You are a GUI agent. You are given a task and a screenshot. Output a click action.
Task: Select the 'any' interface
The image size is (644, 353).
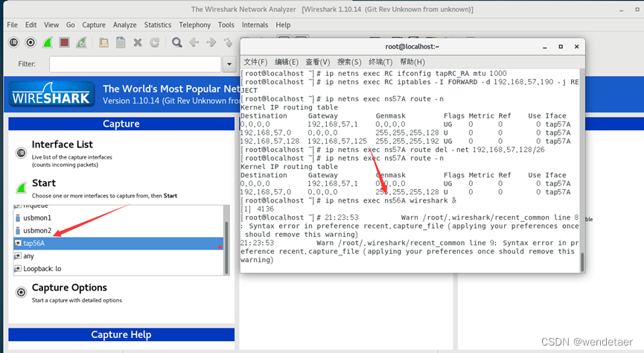click(x=118, y=256)
